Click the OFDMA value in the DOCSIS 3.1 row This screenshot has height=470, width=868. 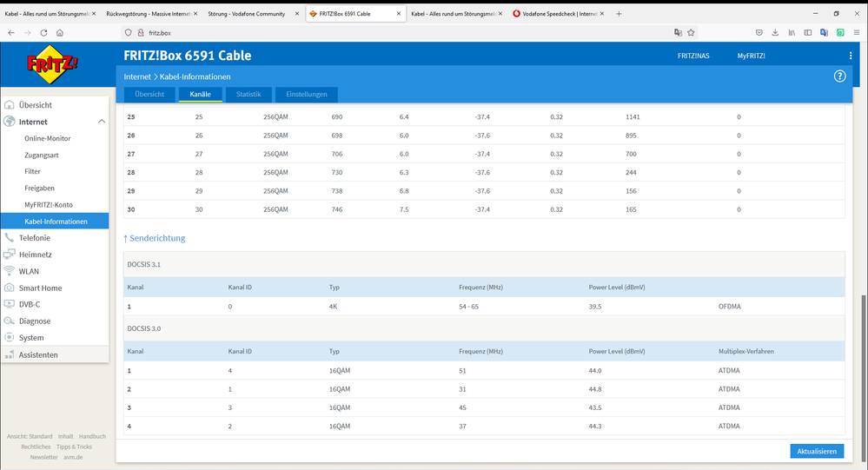(x=730, y=306)
